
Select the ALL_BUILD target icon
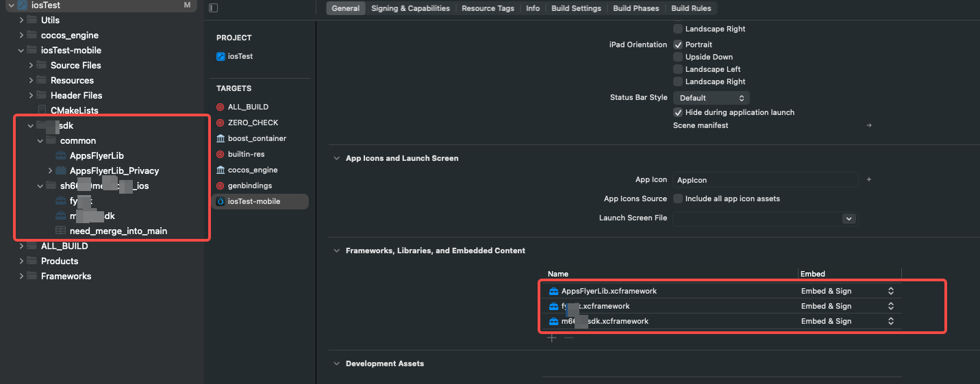tap(221, 107)
